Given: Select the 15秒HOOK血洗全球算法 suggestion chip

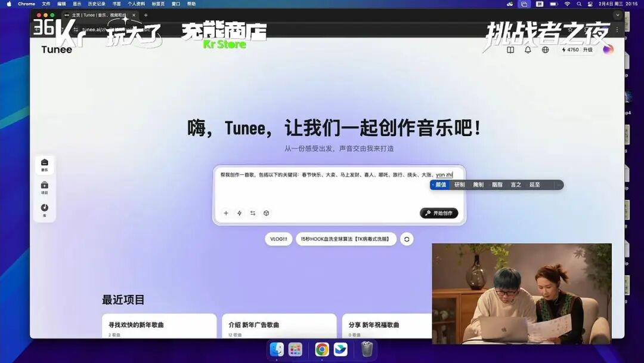Looking at the screenshot, I should click(346, 239).
